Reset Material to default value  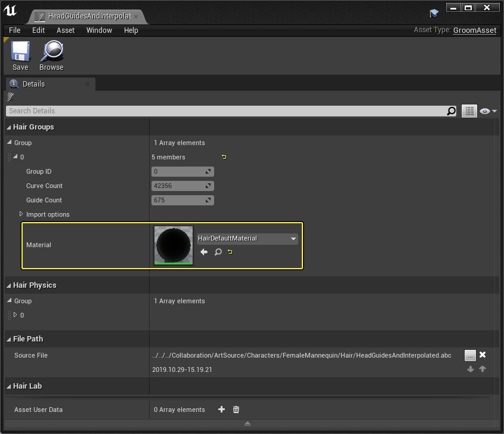pos(230,252)
